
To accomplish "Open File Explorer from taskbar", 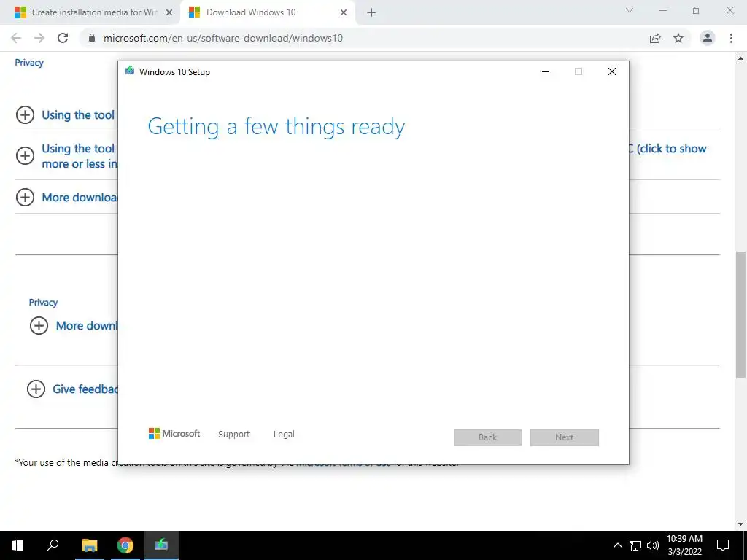I will [90, 545].
